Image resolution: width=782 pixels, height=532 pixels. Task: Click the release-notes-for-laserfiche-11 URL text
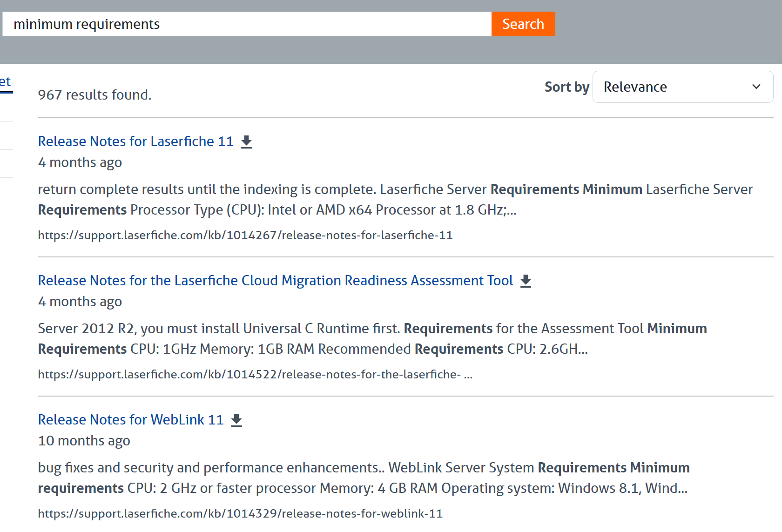point(245,235)
